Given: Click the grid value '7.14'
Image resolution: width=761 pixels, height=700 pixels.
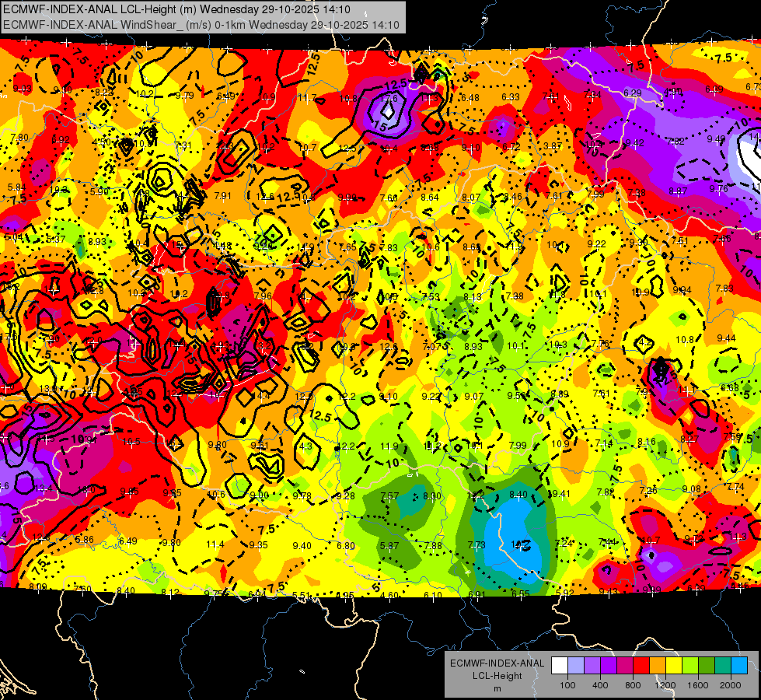Looking at the screenshot, I should (x=604, y=443).
